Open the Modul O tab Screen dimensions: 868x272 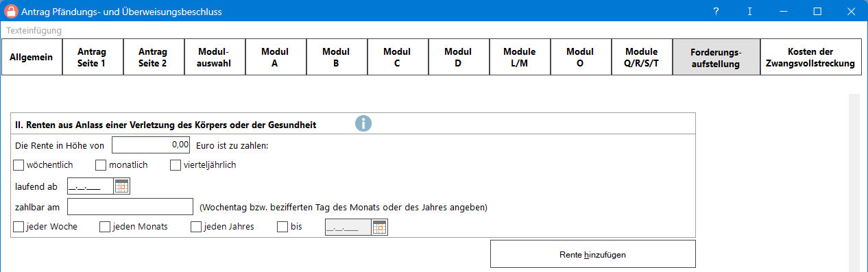[581, 57]
